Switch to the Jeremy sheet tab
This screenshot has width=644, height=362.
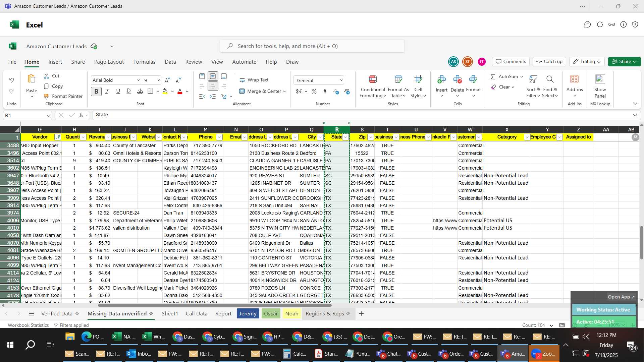pyautogui.click(x=248, y=313)
